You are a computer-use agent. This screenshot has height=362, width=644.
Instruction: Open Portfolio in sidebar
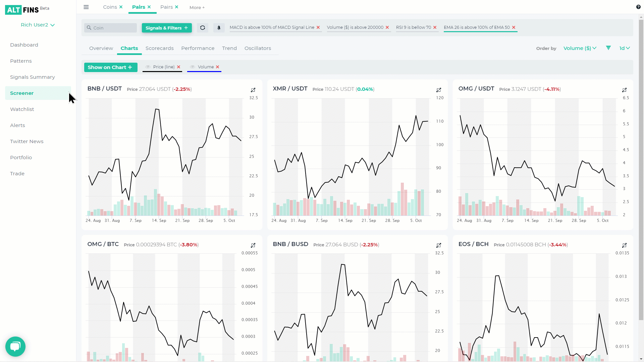click(21, 158)
